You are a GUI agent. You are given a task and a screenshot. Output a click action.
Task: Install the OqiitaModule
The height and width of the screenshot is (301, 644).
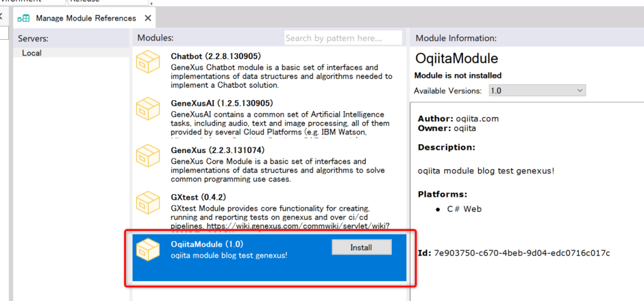[361, 247]
